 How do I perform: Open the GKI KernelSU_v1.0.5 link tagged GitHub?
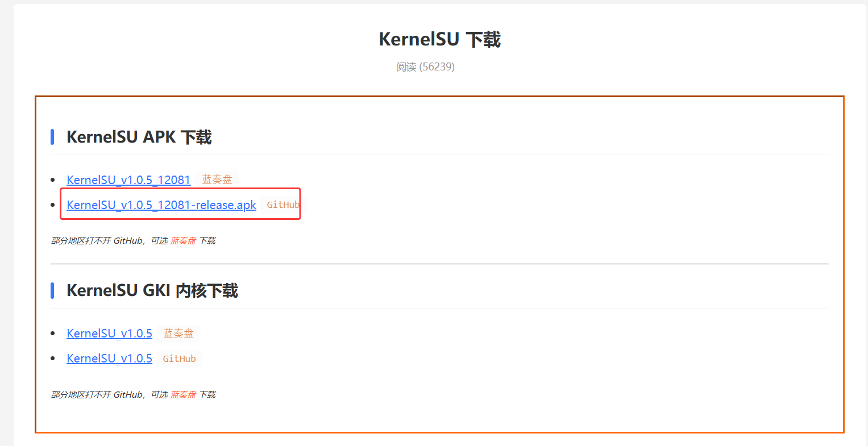pos(109,359)
